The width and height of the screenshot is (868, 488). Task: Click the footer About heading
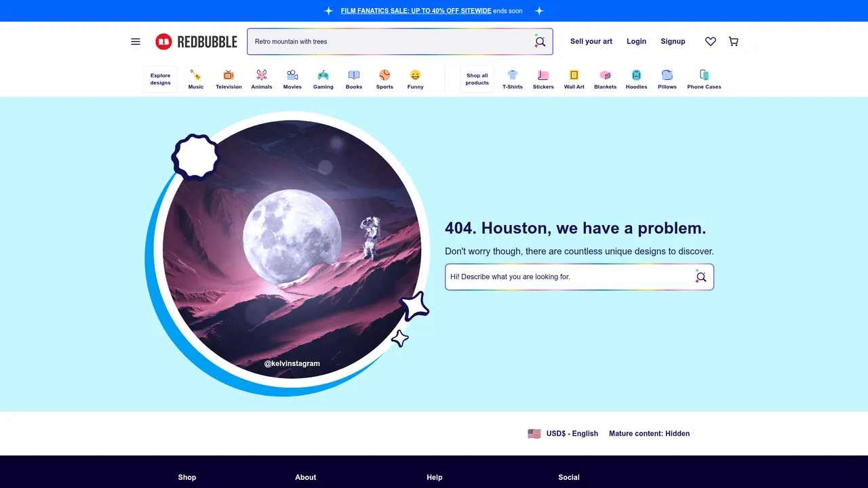coord(306,477)
